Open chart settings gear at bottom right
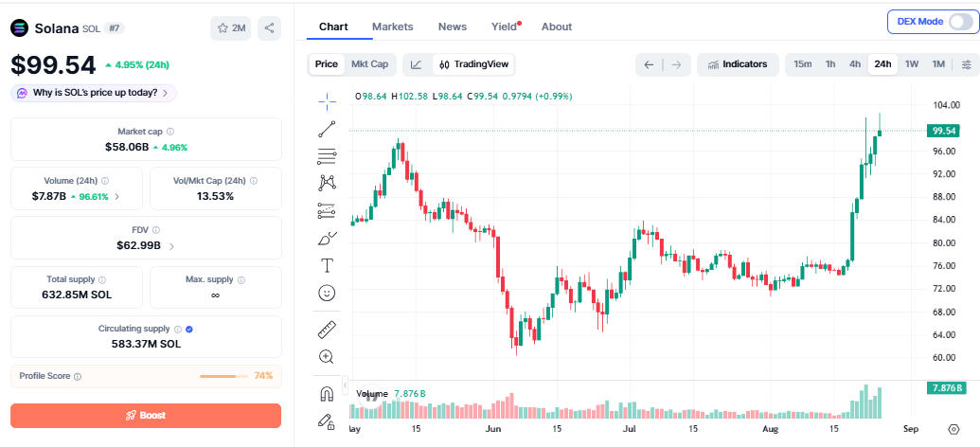 point(953,430)
